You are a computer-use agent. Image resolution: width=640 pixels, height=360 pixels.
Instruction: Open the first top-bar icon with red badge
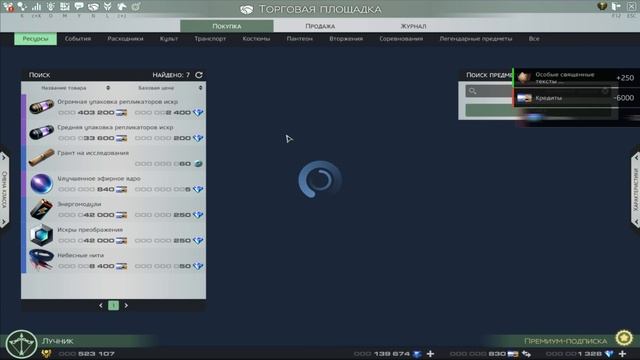(x=8, y=7)
